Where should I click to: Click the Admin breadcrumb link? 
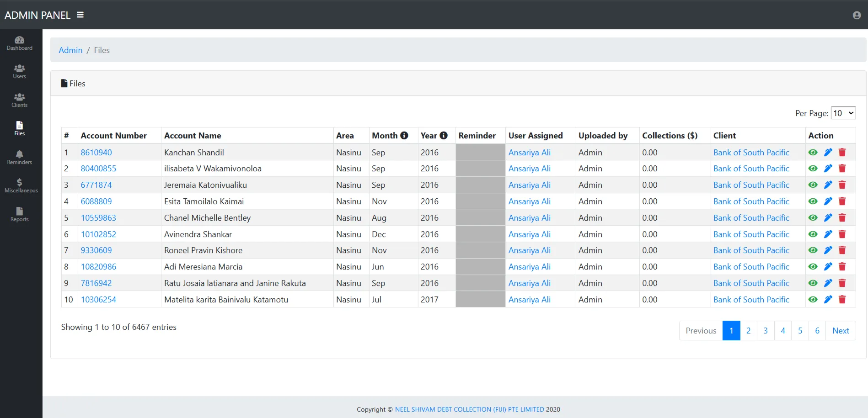pos(70,50)
